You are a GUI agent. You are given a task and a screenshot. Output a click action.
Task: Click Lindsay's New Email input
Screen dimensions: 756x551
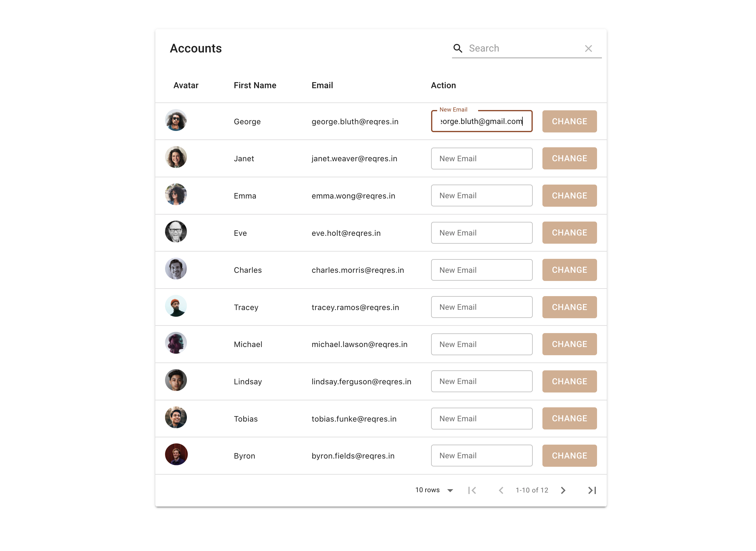click(x=482, y=381)
